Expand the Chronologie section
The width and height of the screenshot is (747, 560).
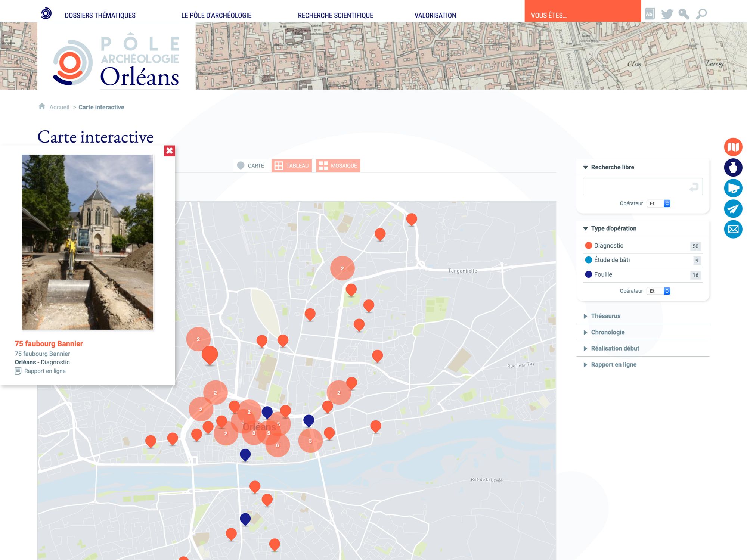607,332
